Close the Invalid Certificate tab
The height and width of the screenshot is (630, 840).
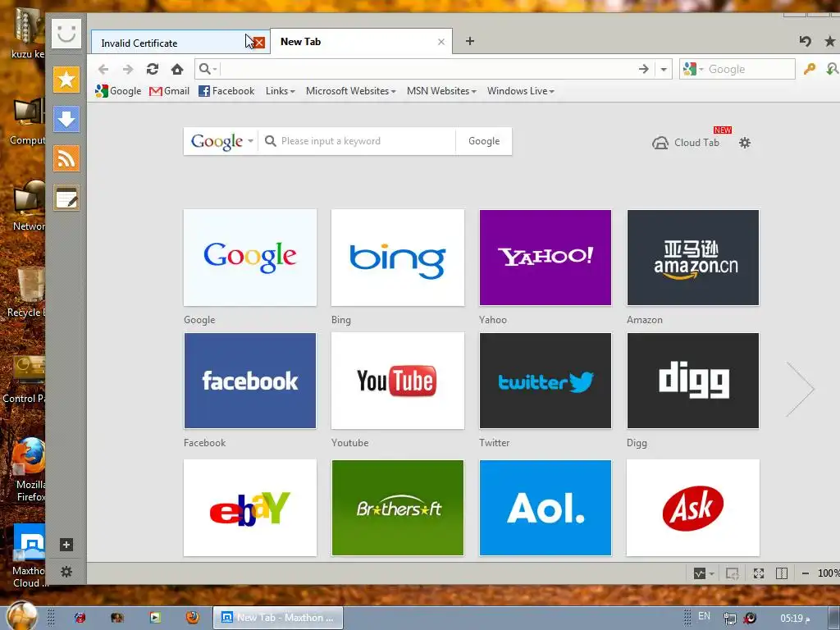pos(259,43)
